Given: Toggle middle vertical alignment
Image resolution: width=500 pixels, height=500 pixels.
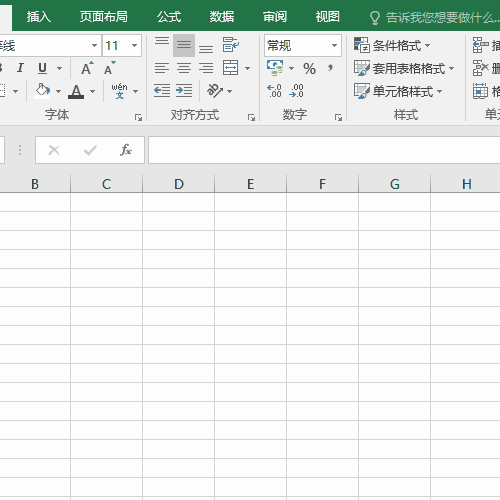Looking at the screenshot, I should pos(184,45).
